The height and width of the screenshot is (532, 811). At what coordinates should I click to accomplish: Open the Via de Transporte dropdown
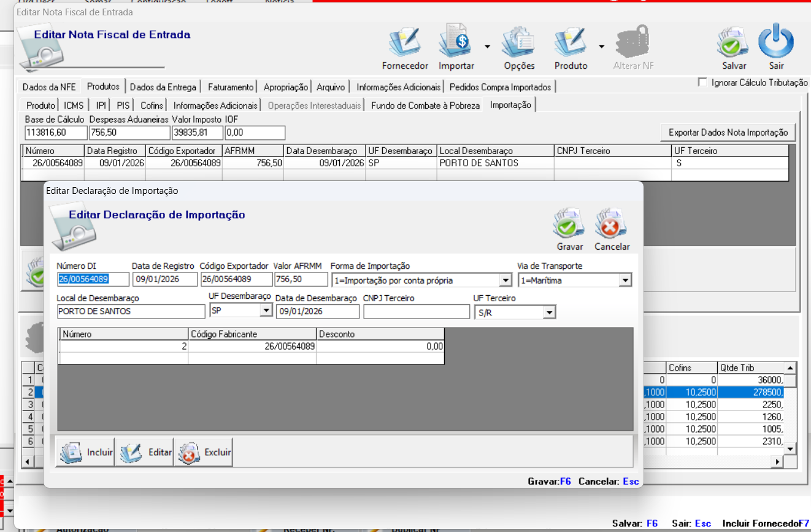[625, 280]
